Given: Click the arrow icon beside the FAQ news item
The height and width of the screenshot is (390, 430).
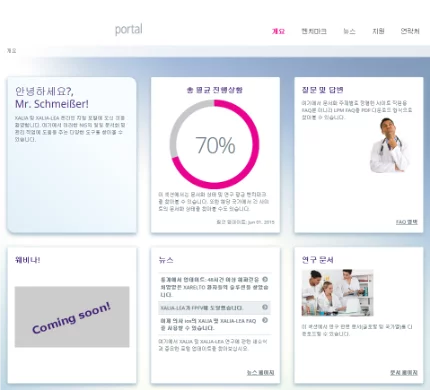Looking at the screenshot, I should click(265, 320).
